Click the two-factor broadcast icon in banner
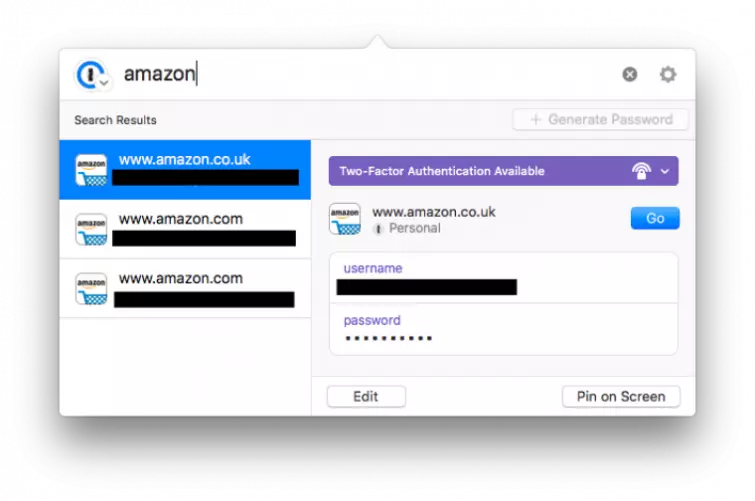Screen dimensions: 755x501 pyautogui.click(x=641, y=171)
